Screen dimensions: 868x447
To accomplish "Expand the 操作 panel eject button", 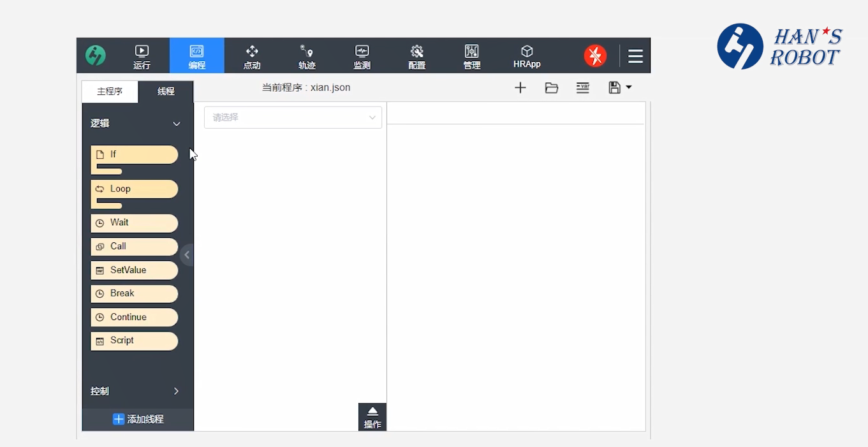I will point(372,417).
